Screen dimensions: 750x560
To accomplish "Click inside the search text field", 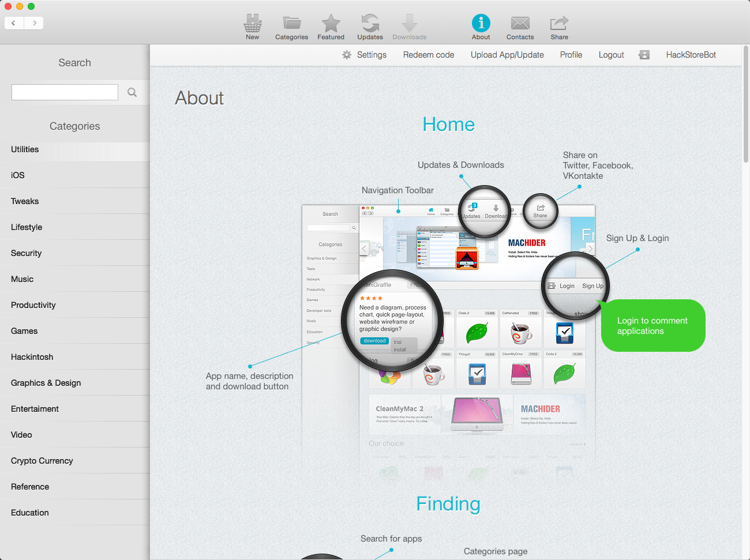I will [x=65, y=92].
